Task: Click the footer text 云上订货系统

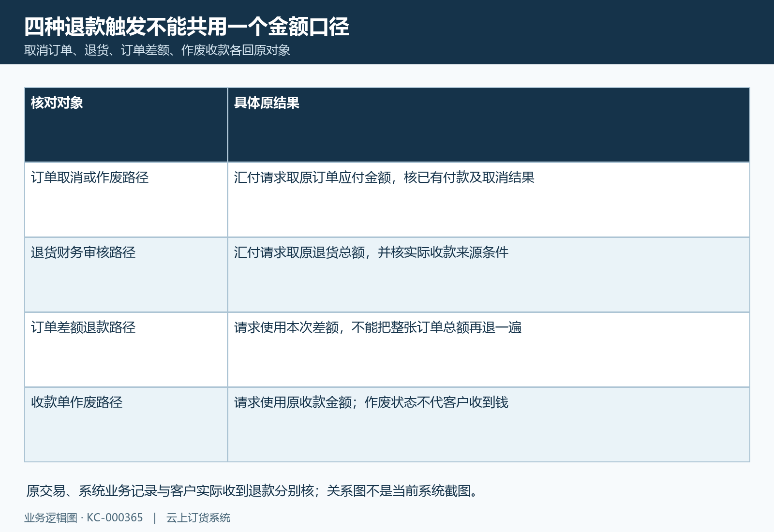Action: point(198,517)
